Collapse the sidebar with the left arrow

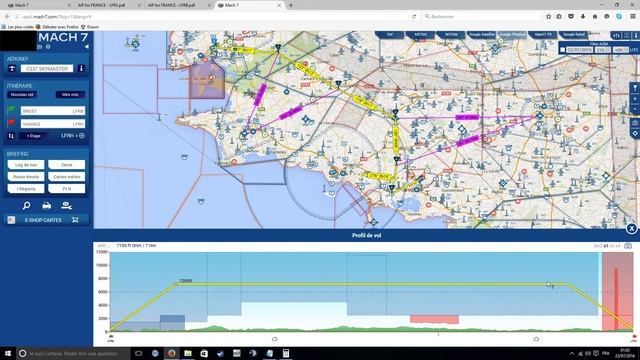87,47
